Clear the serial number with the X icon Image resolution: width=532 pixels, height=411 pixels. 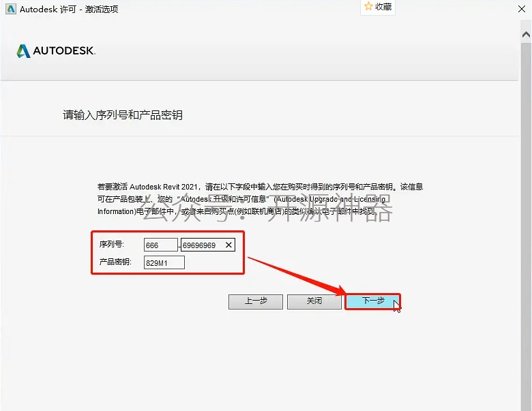click(x=228, y=245)
